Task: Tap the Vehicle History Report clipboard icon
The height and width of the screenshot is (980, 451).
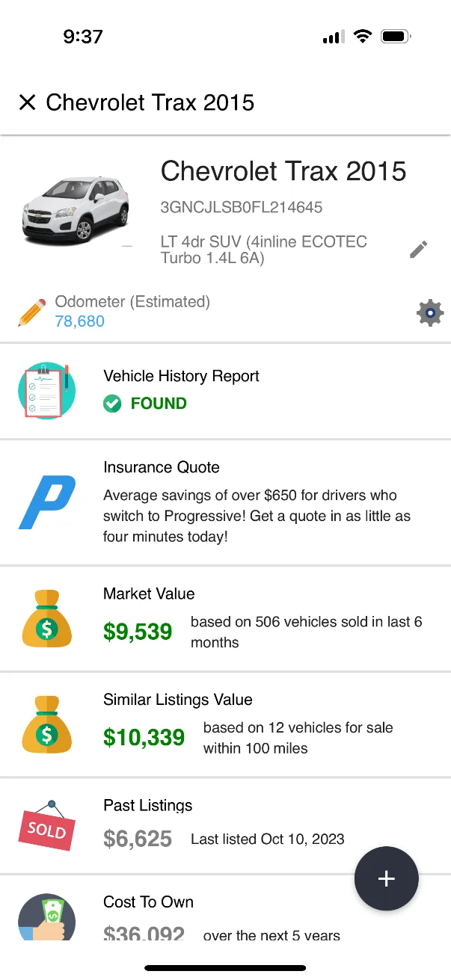Action: (46, 391)
